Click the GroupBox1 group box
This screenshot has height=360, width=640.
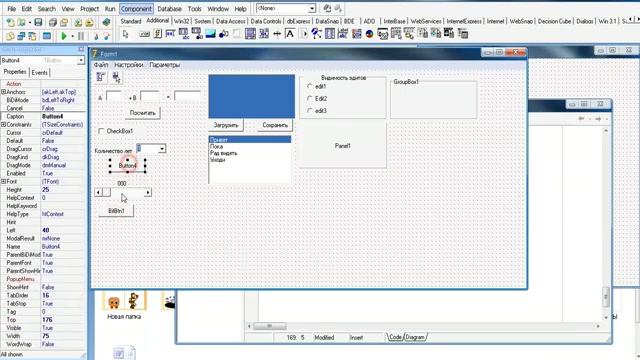[x=433, y=99]
